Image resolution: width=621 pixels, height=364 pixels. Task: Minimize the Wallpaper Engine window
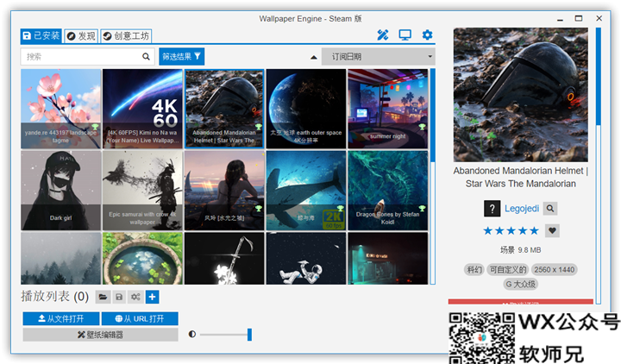point(560,19)
